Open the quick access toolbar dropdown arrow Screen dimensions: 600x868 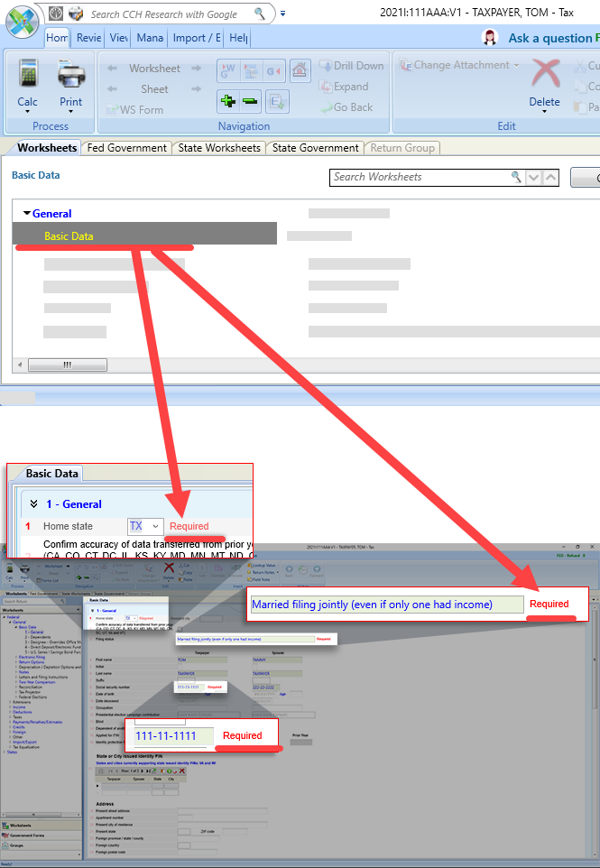pyautogui.click(x=282, y=14)
